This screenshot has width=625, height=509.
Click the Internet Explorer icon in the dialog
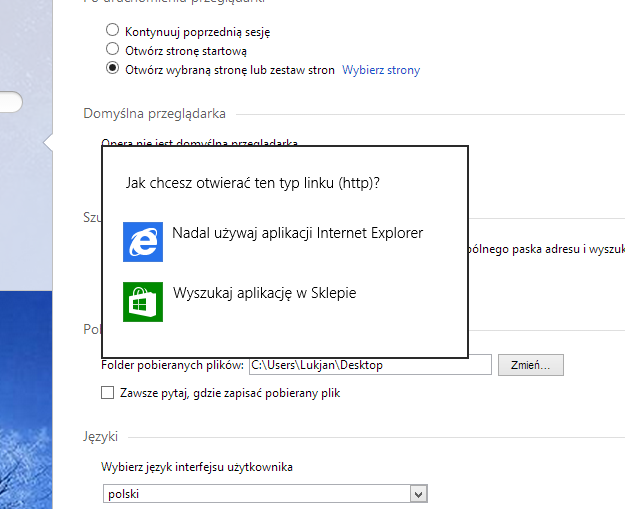[143, 242]
